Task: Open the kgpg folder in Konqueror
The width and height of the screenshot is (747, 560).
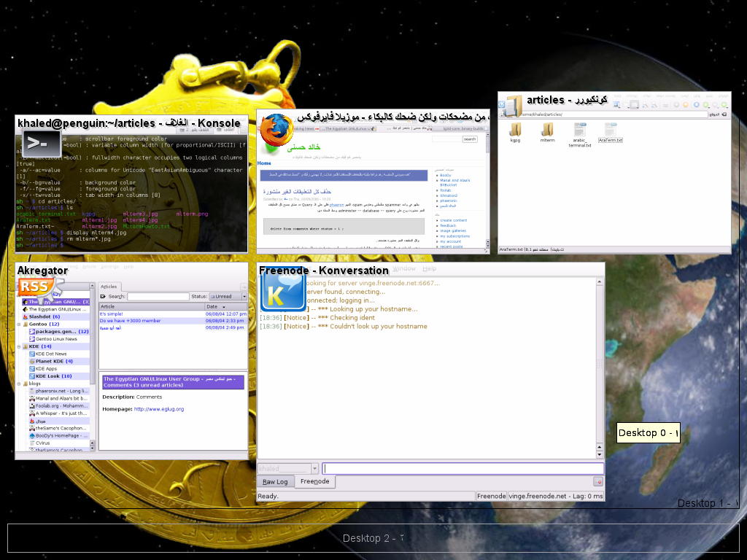Action: click(515, 131)
